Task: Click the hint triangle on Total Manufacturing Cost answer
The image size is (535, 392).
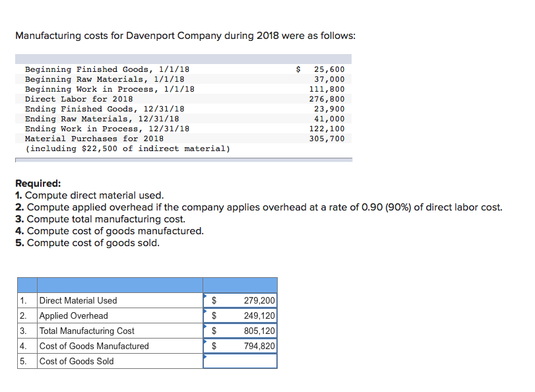Action: click(206, 327)
